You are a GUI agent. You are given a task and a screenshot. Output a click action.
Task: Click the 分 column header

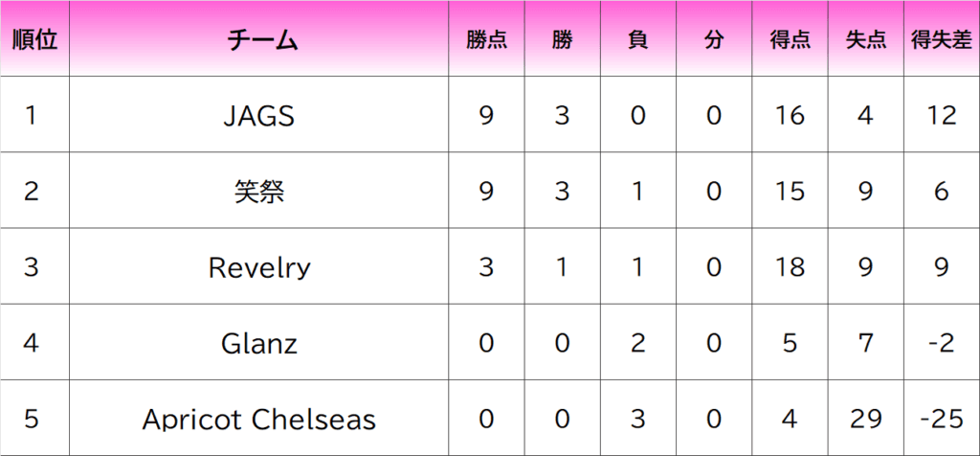713,40
